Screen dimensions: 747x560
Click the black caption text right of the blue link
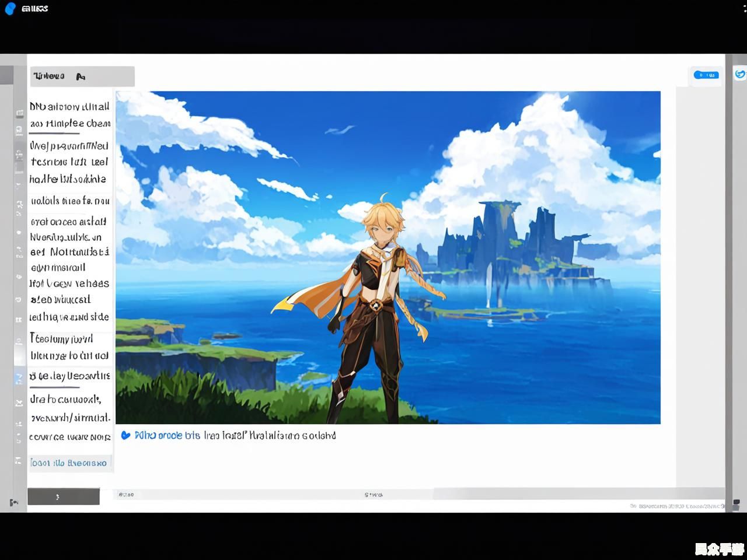point(270,435)
